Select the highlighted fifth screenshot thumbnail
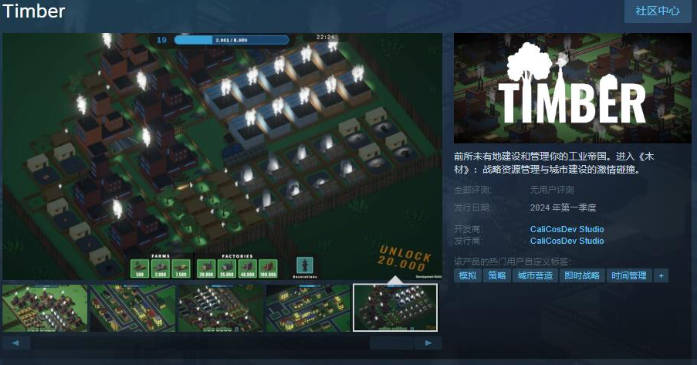Screen dimensions: 697x365 pyautogui.click(x=395, y=308)
